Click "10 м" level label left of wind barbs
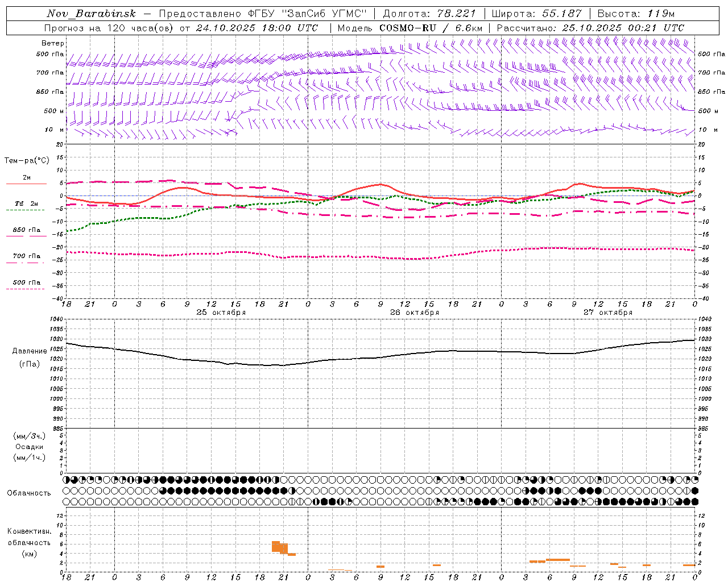Viewport: 728px width, 582px height. pos(54,130)
